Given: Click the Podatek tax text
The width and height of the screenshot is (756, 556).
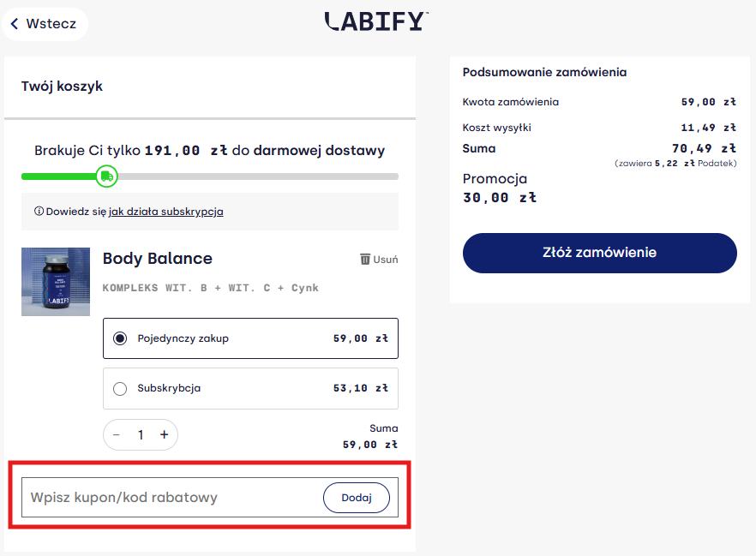Looking at the screenshot, I should [x=717, y=163].
